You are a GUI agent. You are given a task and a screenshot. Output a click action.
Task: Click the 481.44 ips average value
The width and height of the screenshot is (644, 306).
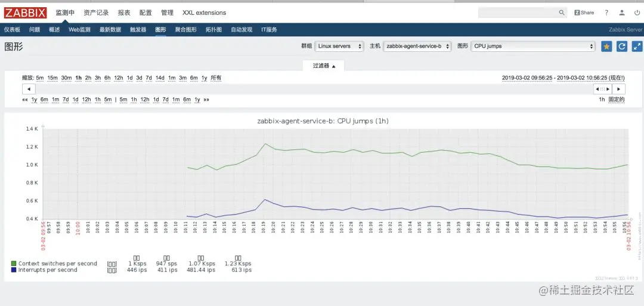(x=202, y=270)
